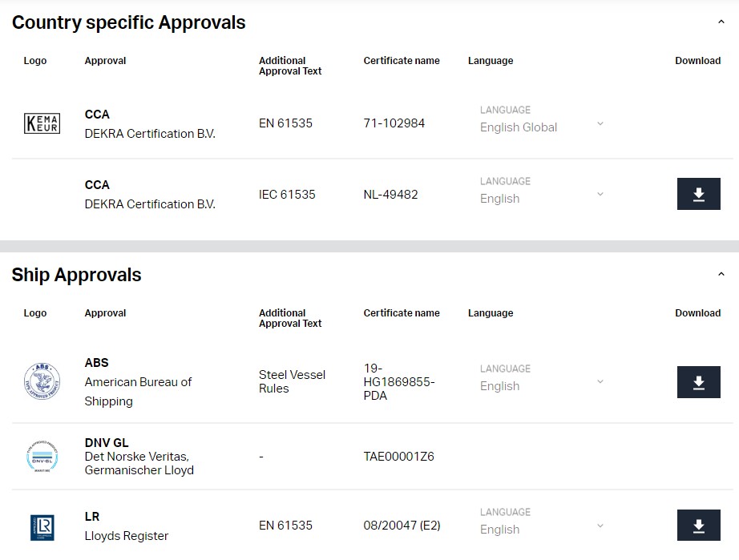739x560 pixels.
Task: Click the Lloyds Register LR logo
Action: pyautogui.click(x=42, y=527)
